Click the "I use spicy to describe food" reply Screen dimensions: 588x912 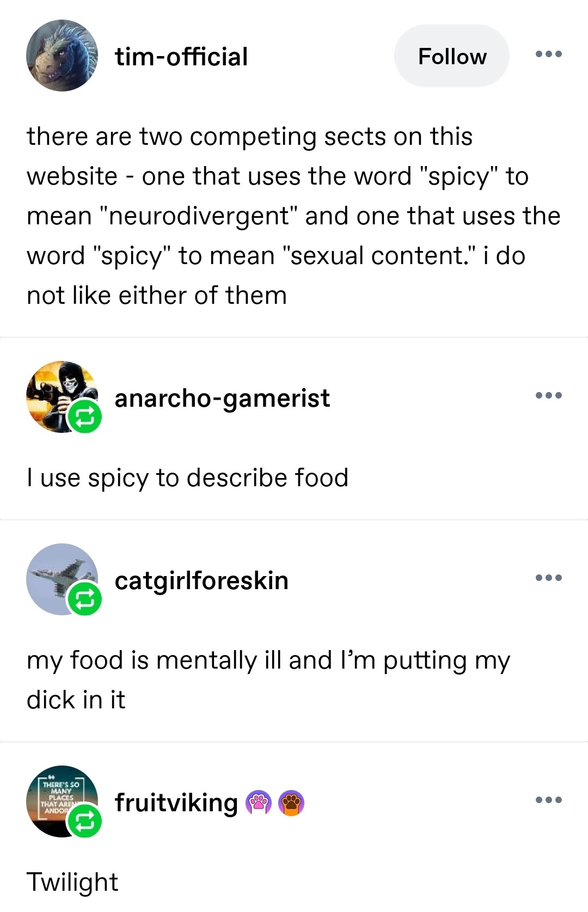pyautogui.click(x=187, y=478)
